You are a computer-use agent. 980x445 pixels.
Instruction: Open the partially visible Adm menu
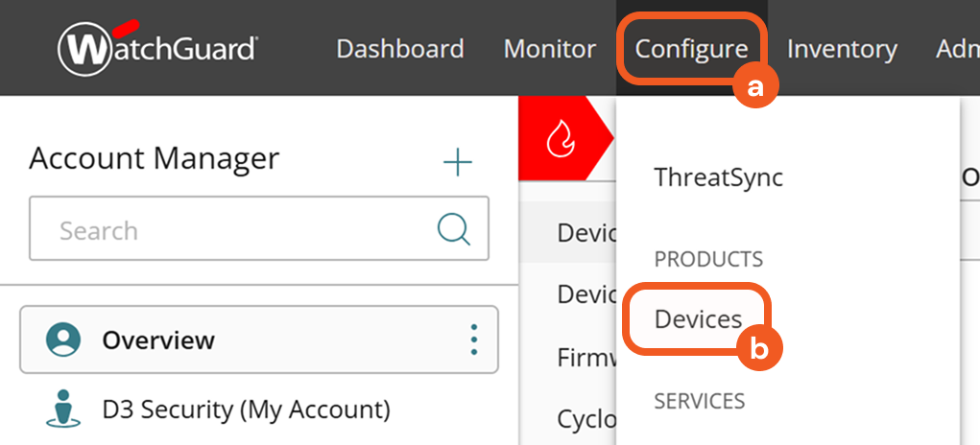[x=957, y=49]
